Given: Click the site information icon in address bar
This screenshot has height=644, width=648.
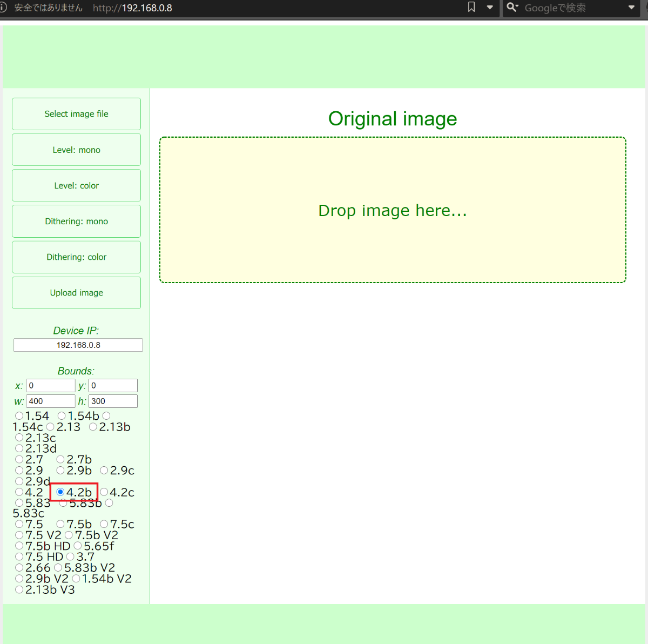Looking at the screenshot, I should [x=3, y=8].
